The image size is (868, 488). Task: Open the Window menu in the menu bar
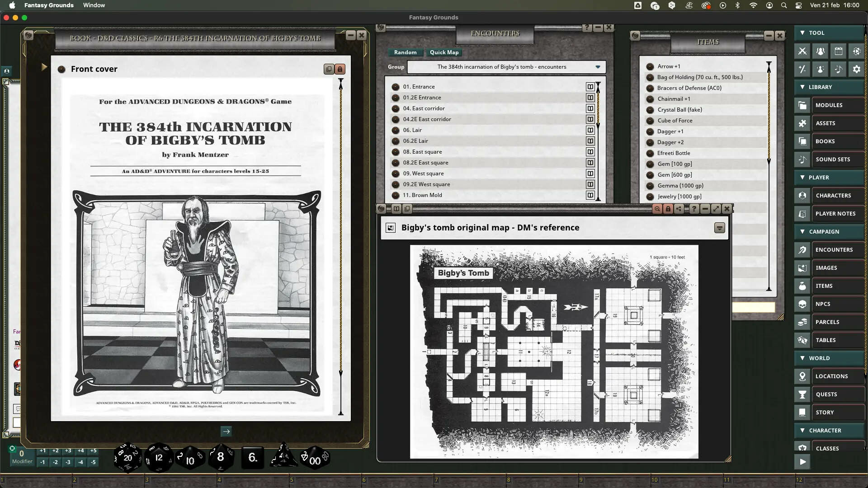[x=94, y=5]
